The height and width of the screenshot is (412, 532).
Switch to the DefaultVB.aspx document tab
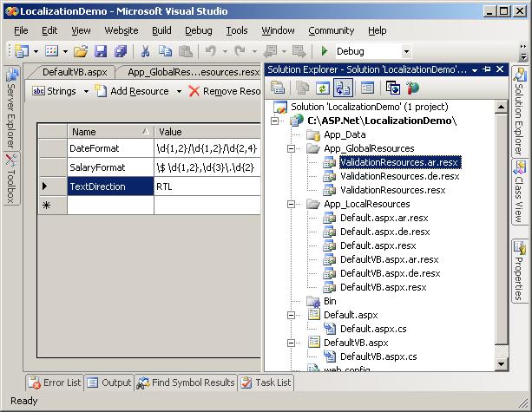75,72
